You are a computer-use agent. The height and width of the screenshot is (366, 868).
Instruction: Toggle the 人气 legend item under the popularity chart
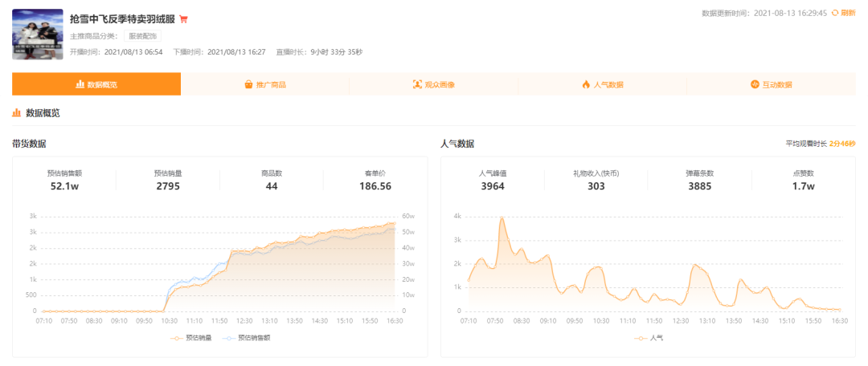coord(649,338)
